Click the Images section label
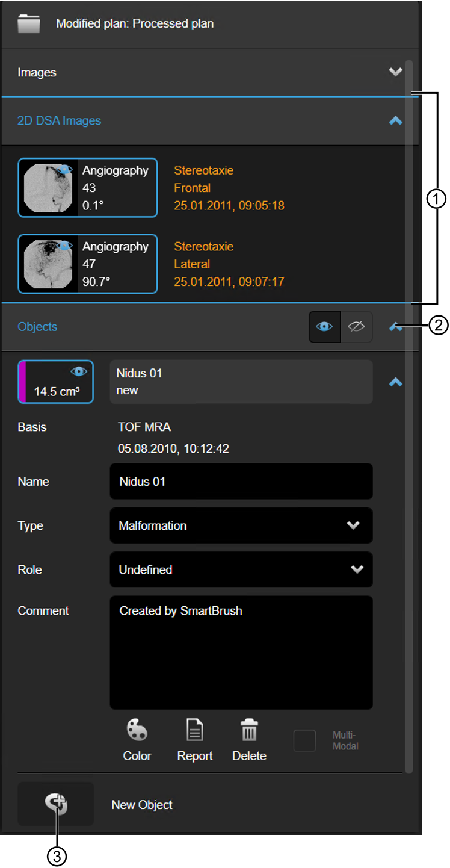The width and height of the screenshot is (450, 868). [37, 72]
